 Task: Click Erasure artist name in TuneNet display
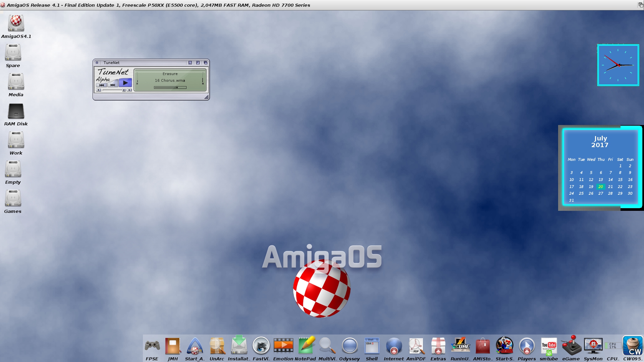pos(170,74)
